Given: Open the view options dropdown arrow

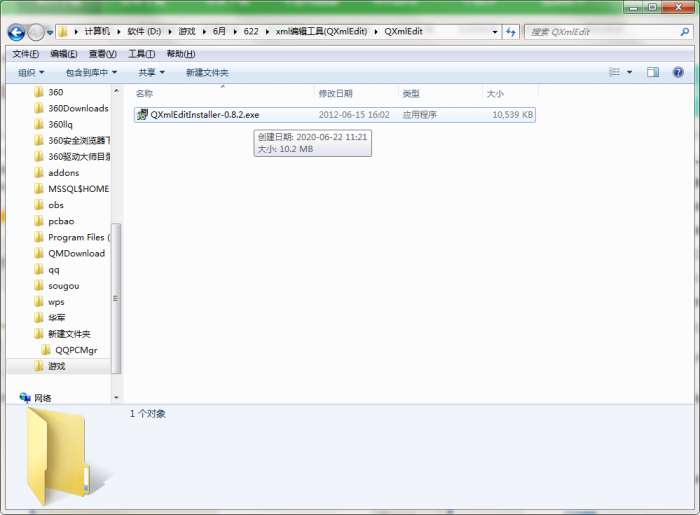Looking at the screenshot, I should click(x=629, y=72).
